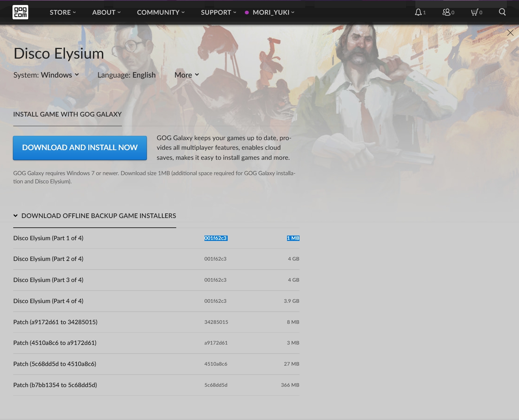Screen dimensions: 519x420
Task: Close the Disco Elysium download overlay
Action: pyautogui.click(x=510, y=33)
